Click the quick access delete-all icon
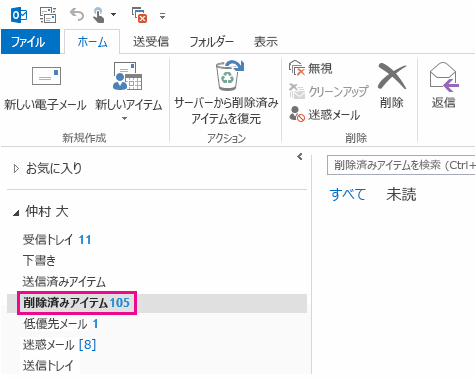 [139, 15]
